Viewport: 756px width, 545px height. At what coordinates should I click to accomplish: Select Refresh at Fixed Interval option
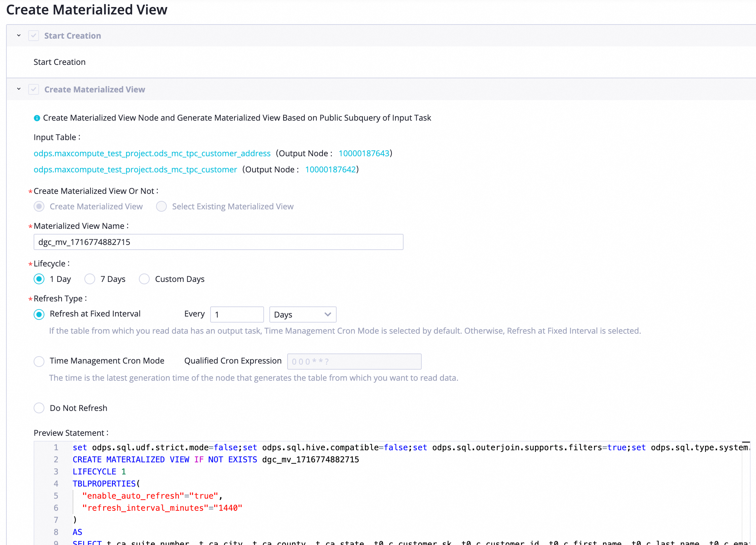pos(39,314)
